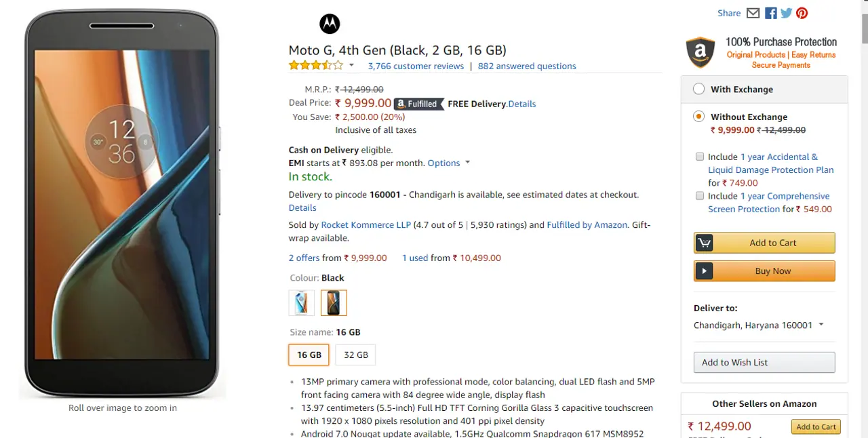This screenshot has height=438, width=868.
Task: Enable the Accidental & Liquid Damage Protection Plan
Action: (699, 157)
